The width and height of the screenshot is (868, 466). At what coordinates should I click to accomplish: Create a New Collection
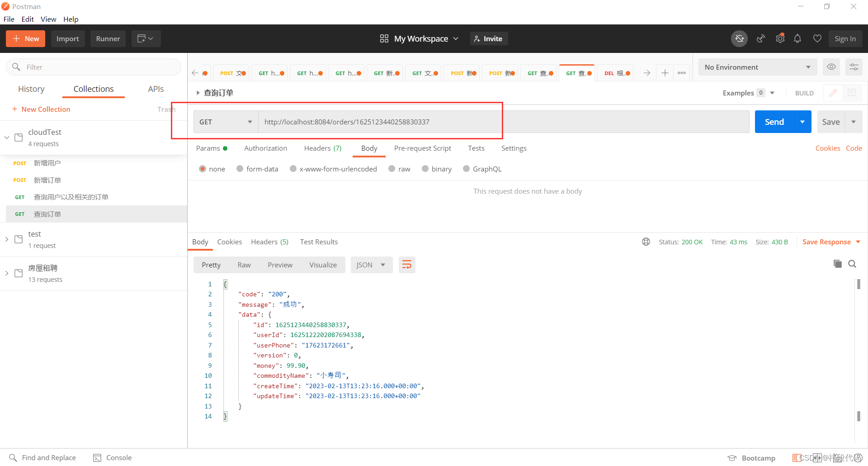[x=41, y=109]
